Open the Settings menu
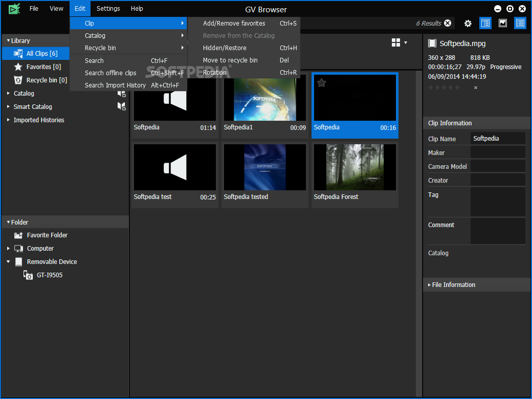The image size is (532, 399). (108, 9)
